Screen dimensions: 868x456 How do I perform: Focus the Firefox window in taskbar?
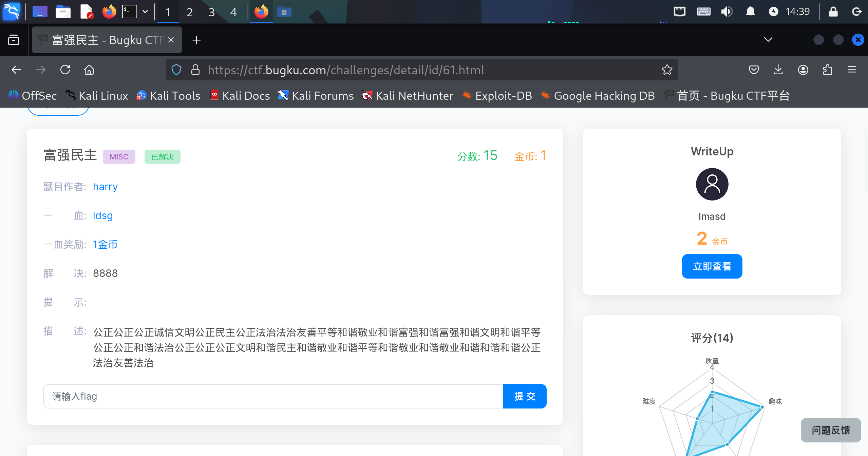point(261,12)
